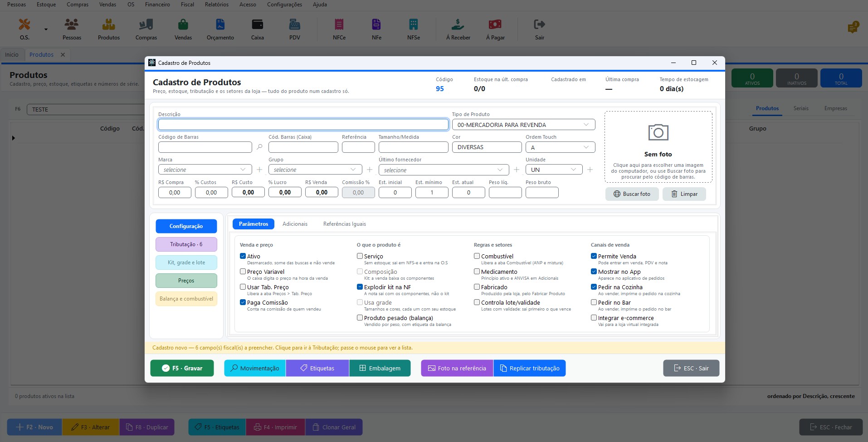Uncheck the Ativo checkbox
This screenshot has width=868, height=442.
[x=243, y=256]
